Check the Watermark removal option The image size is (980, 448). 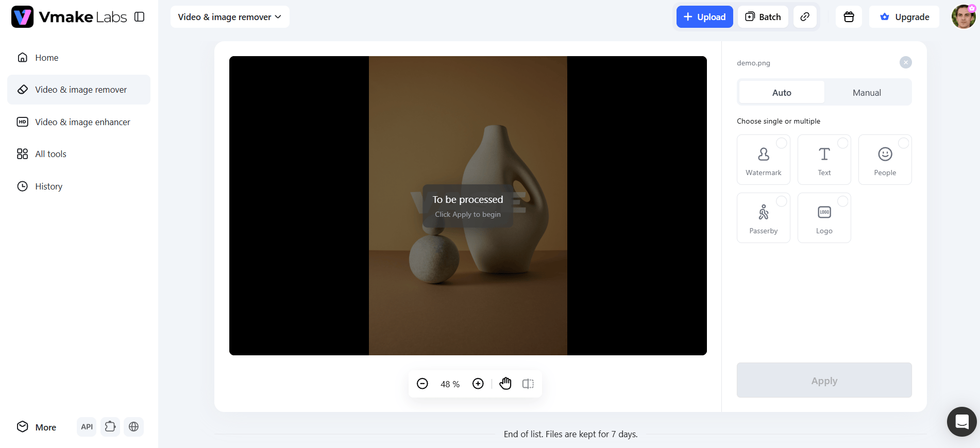coord(764,160)
